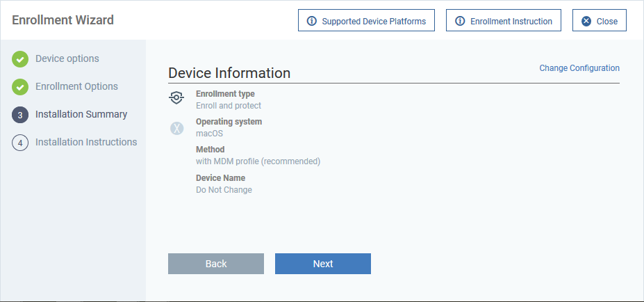644x302 pixels.
Task: Click the macOS X operating system icon
Action: pos(176,128)
